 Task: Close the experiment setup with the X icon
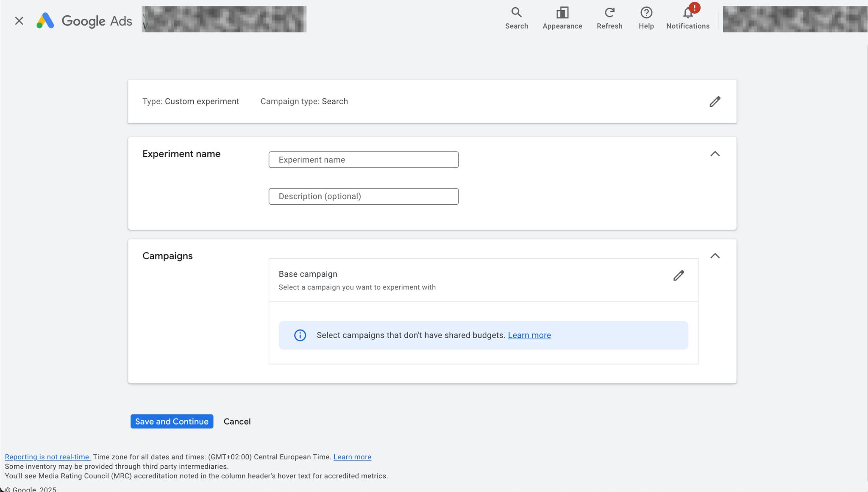click(x=19, y=21)
